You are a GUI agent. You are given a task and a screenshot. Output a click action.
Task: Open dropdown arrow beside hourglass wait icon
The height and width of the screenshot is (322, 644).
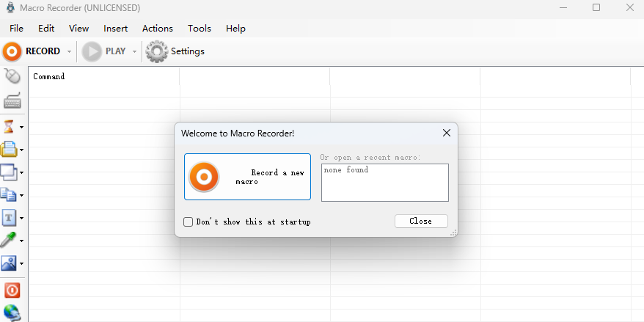pyautogui.click(x=22, y=127)
